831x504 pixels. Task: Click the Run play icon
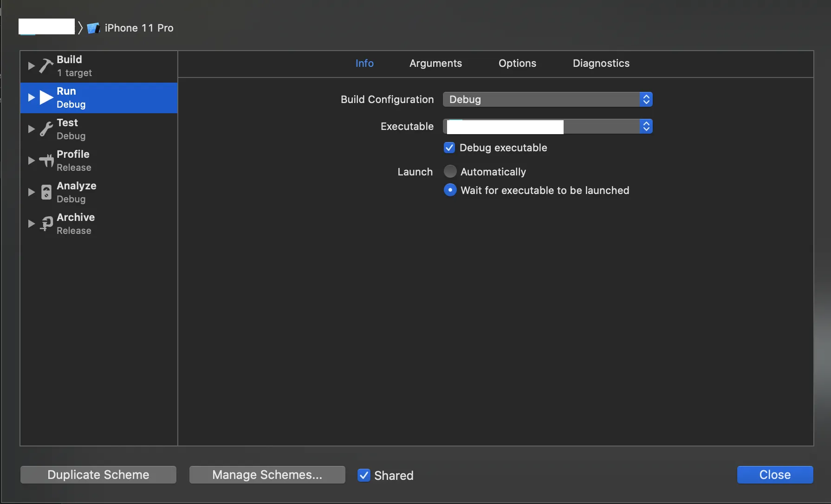pos(46,97)
